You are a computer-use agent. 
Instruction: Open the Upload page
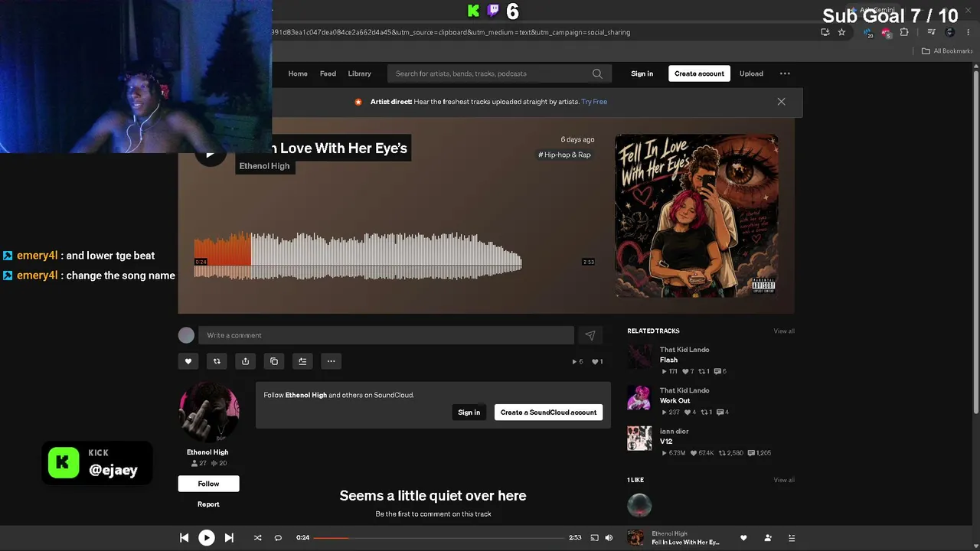click(x=751, y=73)
